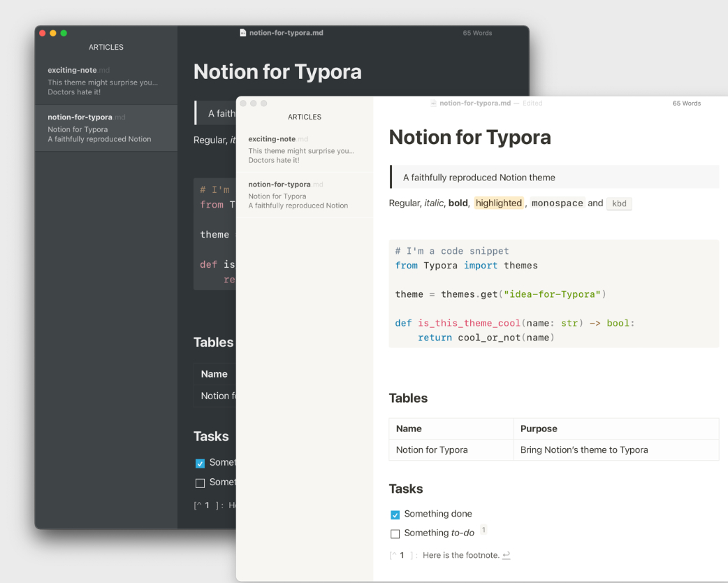
Task: Select notion-for-typora in the light window sidebar
Action: pyautogui.click(x=305, y=194)
